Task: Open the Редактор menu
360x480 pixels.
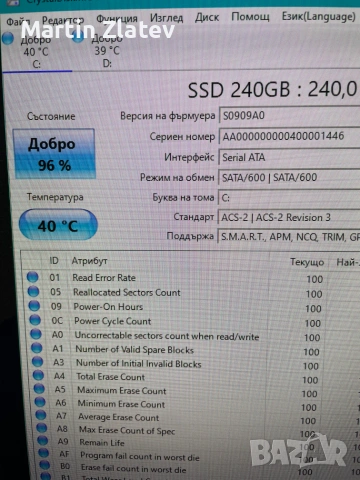Action: point(63,20)
